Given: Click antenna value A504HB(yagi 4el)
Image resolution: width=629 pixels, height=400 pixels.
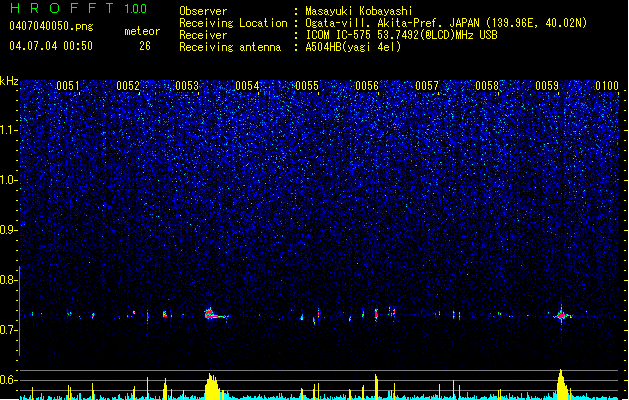Looking at the screenshot, I should 353,47.
